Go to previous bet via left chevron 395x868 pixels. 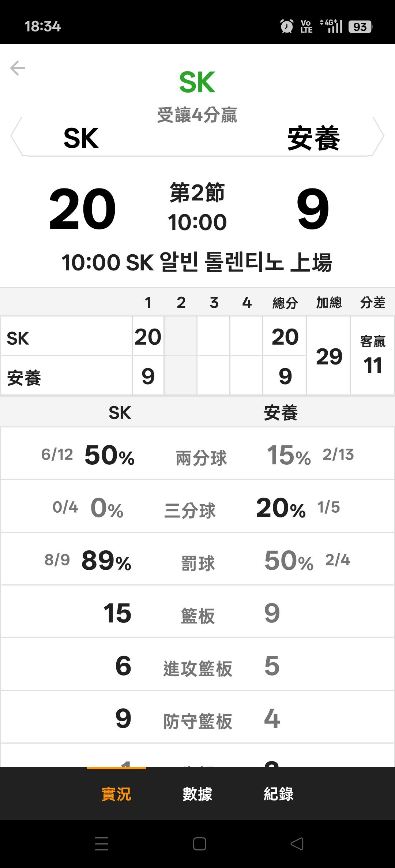[x=16, y=136]
